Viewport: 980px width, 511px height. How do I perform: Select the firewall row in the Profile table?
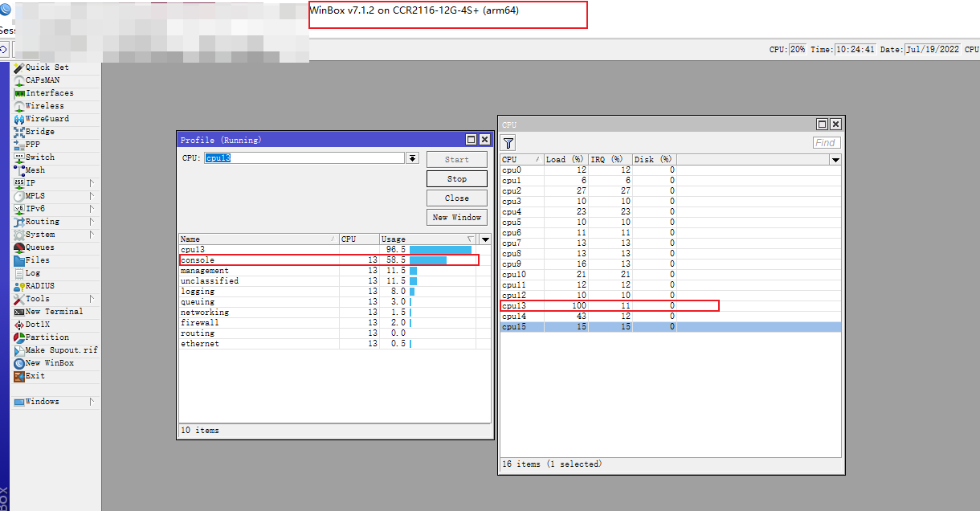point(328,323)
